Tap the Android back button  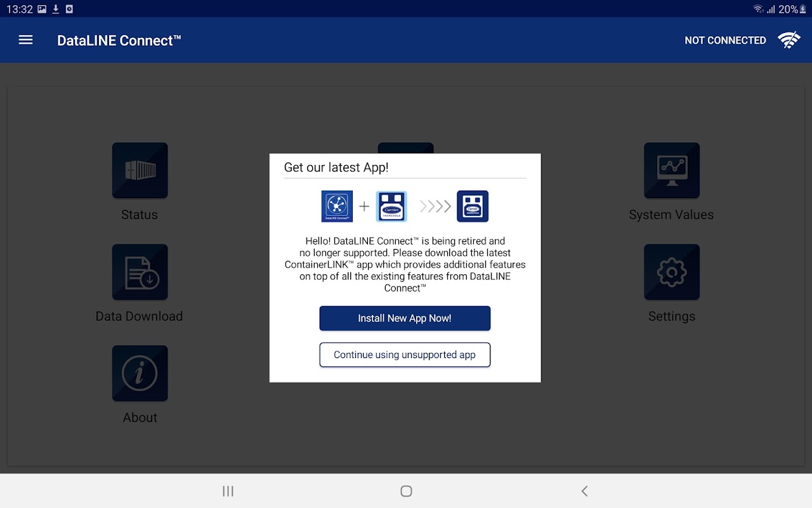coord(584,491)
